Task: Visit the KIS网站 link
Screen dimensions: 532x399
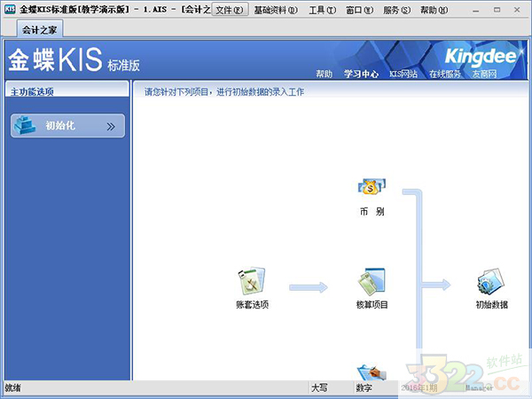Action: 403,74
